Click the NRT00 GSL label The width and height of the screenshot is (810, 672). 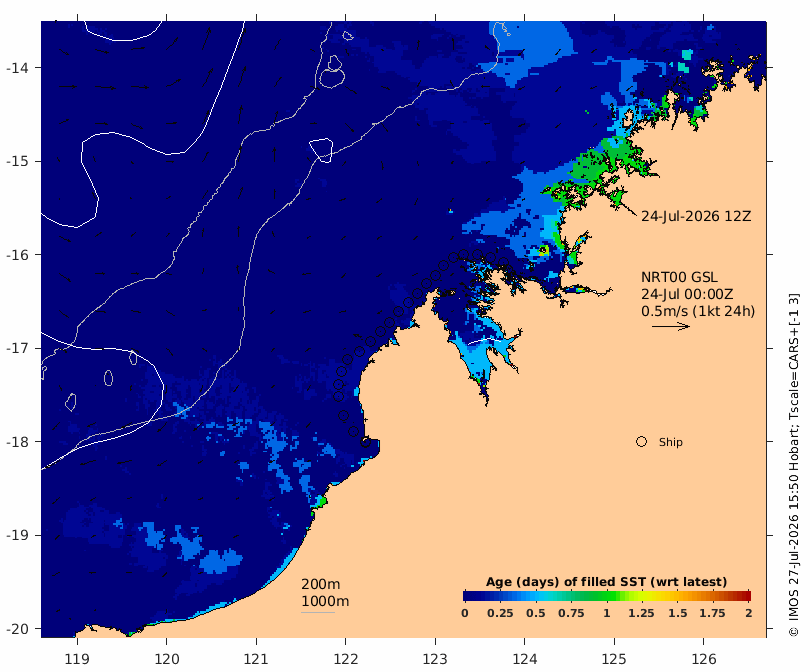[679, 277]
